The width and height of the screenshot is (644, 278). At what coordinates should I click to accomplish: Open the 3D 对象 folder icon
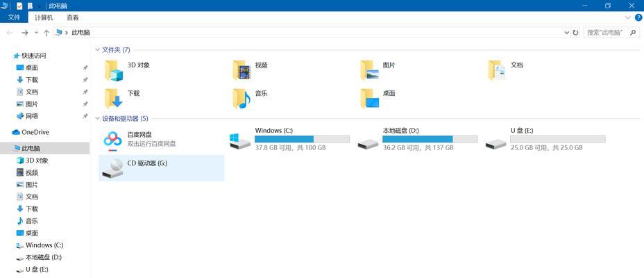coord(114,71)
